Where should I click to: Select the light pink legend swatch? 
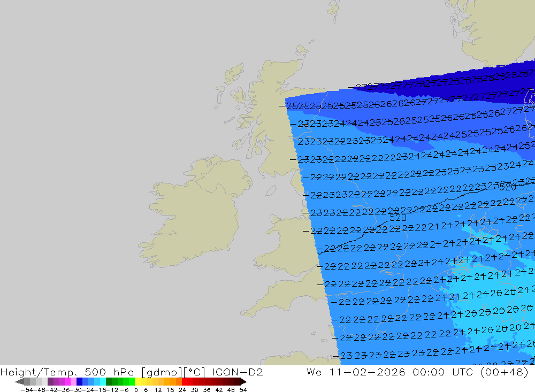coord(73,381)
